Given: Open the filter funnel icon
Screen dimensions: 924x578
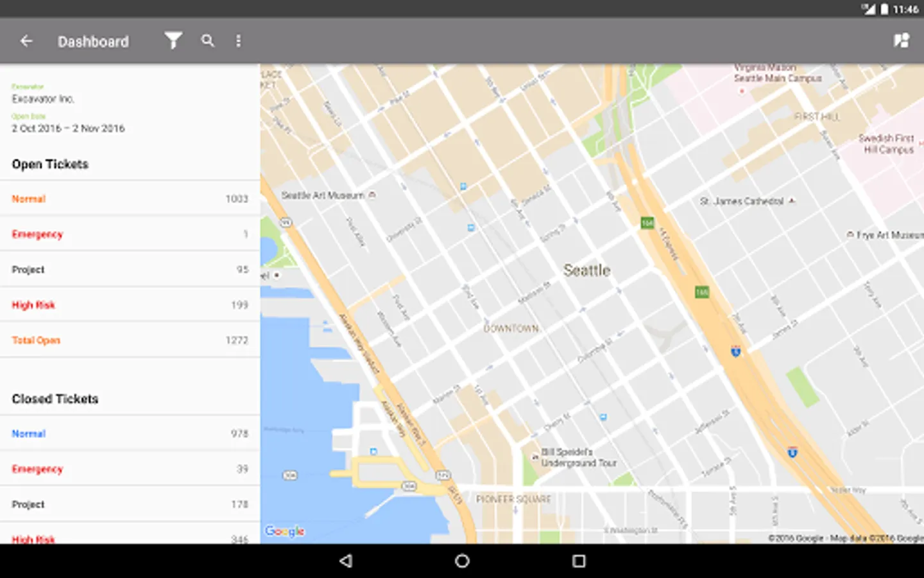Looking at the screenshot, I should click(x=173, y=41).
